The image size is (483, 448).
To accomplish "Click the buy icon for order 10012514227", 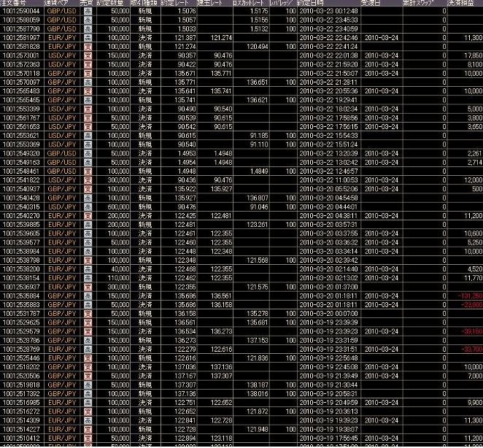I will tap(87, 429).
